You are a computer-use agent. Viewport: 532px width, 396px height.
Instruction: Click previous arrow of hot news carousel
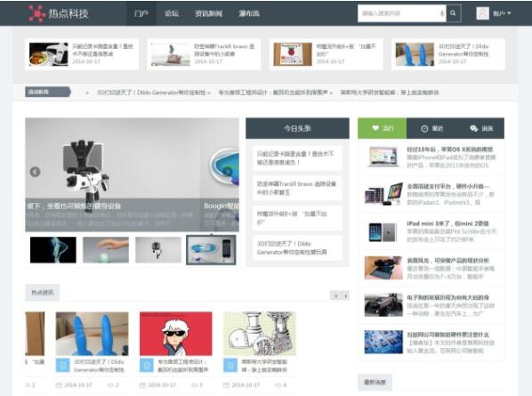pyautogui.click(x=335, y=296)
